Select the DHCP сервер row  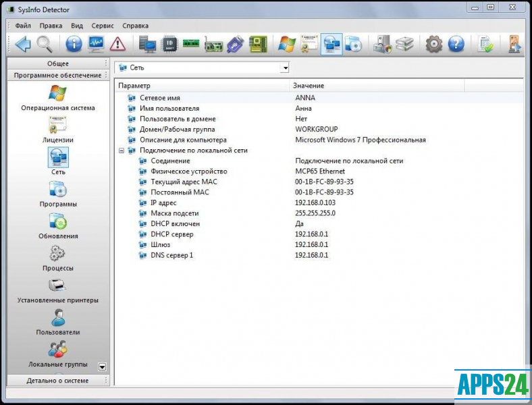click(x=319, y=234)
